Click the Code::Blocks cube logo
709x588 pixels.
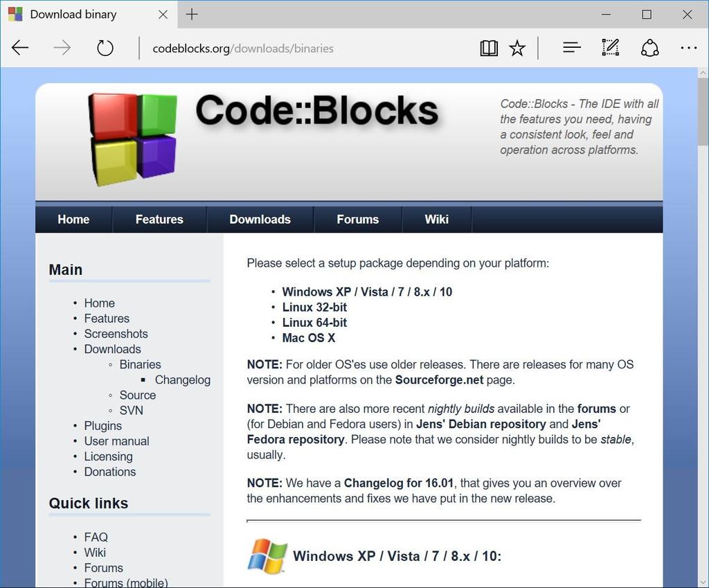tap(132, 139)
